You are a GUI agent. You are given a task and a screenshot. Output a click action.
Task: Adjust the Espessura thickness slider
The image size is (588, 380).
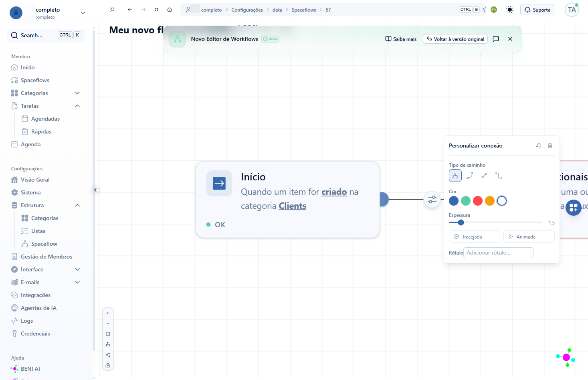(x=495, y=222)
